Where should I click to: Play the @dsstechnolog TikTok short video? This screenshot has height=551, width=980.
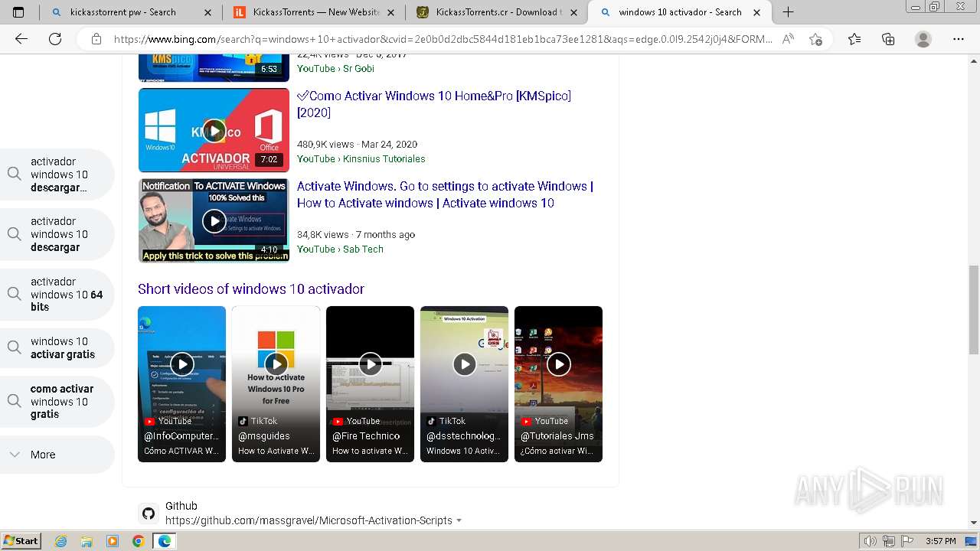(x=464, y=384)
